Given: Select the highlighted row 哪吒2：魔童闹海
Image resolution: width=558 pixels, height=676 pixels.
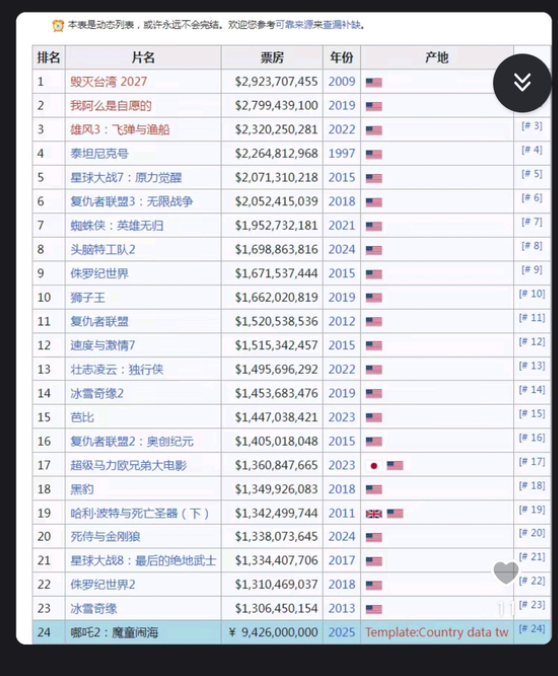Looking at the screenshot, I should [292, 632].
